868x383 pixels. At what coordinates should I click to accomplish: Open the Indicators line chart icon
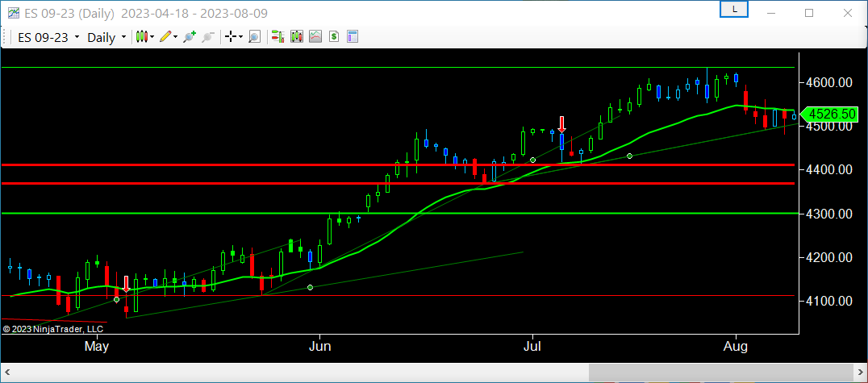[x=315, y=37]
